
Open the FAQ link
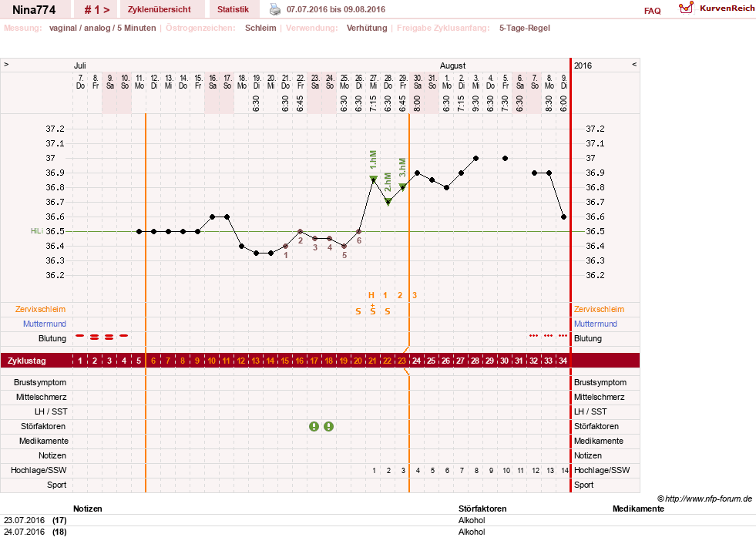tap(652, 11)
